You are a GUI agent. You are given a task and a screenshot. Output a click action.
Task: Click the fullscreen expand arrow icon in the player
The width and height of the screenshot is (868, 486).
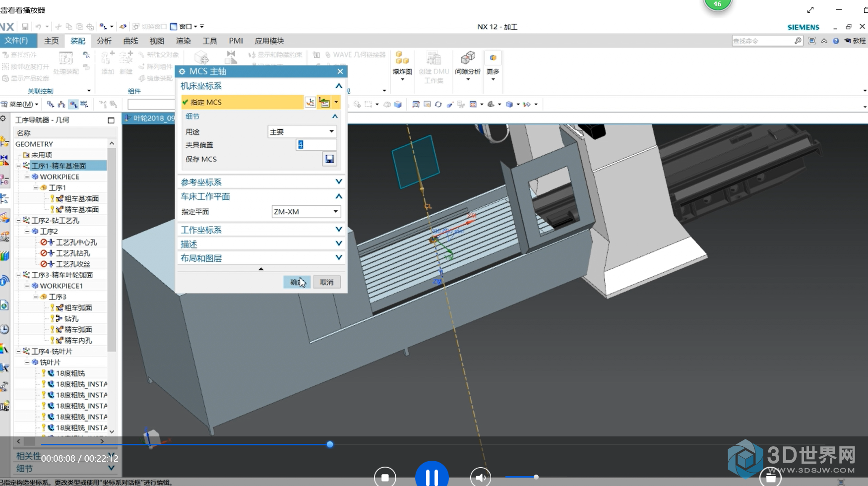pos(810,10)
